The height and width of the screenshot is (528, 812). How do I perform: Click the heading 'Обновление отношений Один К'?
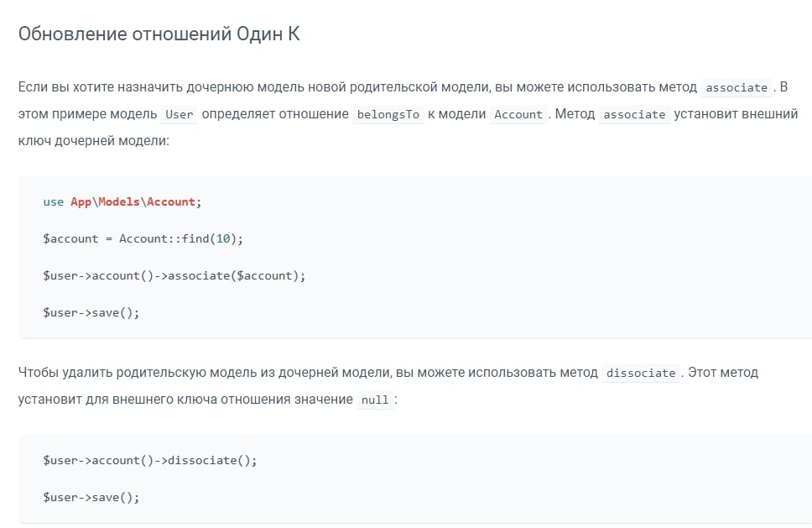click(159, 34)
